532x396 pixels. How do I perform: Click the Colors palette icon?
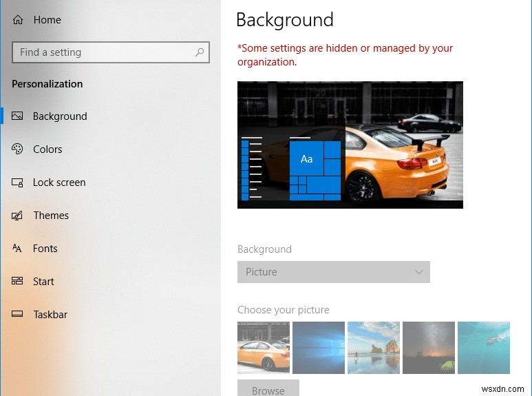point(17,149)
